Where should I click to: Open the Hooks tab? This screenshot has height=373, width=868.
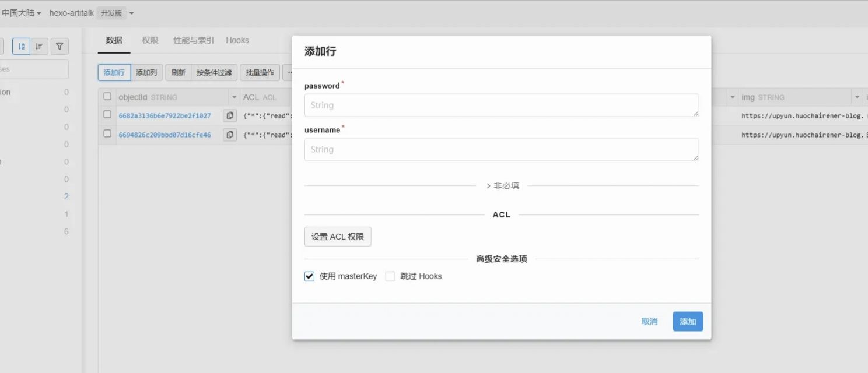click(x=237, y=40)
